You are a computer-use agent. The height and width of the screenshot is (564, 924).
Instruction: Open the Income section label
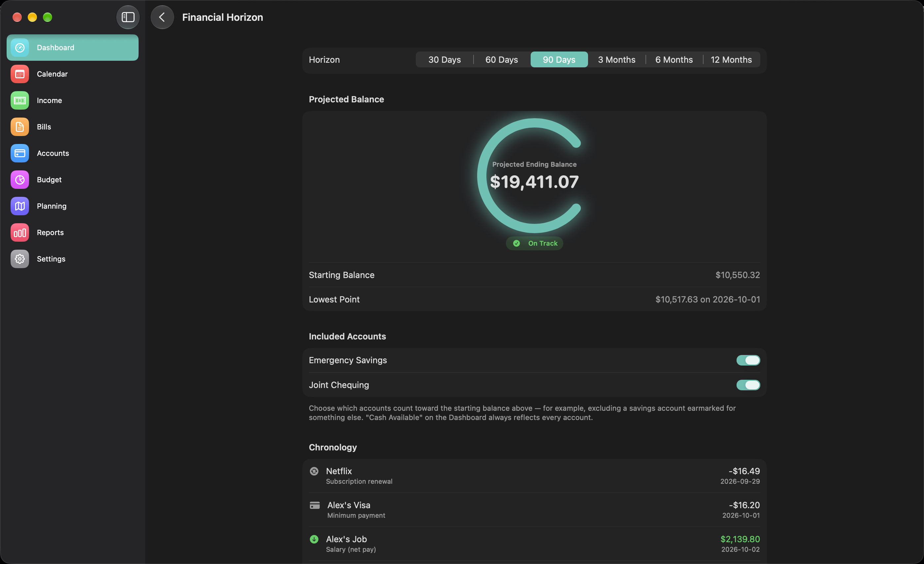coord(49,101)
